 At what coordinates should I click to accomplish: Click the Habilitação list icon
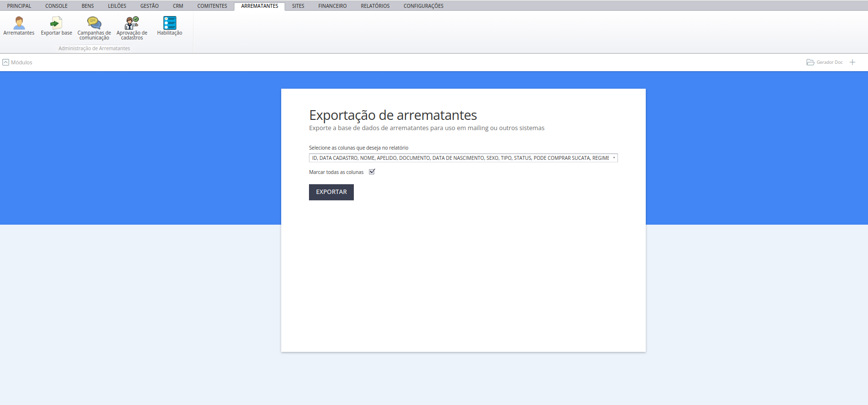pyautogui.click(x=170, y=23)
